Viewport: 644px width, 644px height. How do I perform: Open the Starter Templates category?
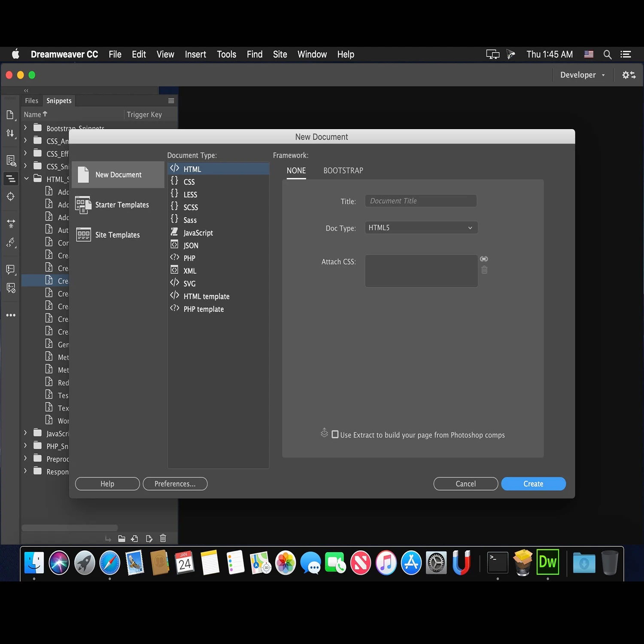118,205
